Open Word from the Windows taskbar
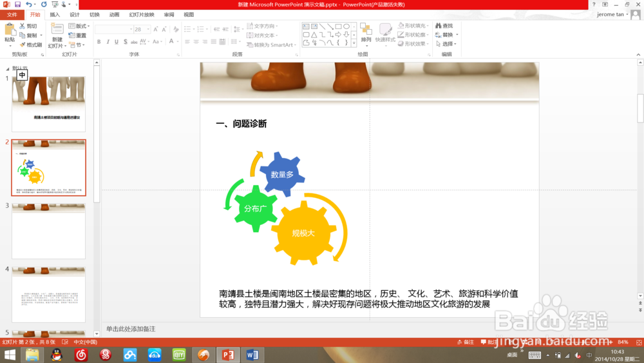This screenshot has width=644, height=363. 252,355
